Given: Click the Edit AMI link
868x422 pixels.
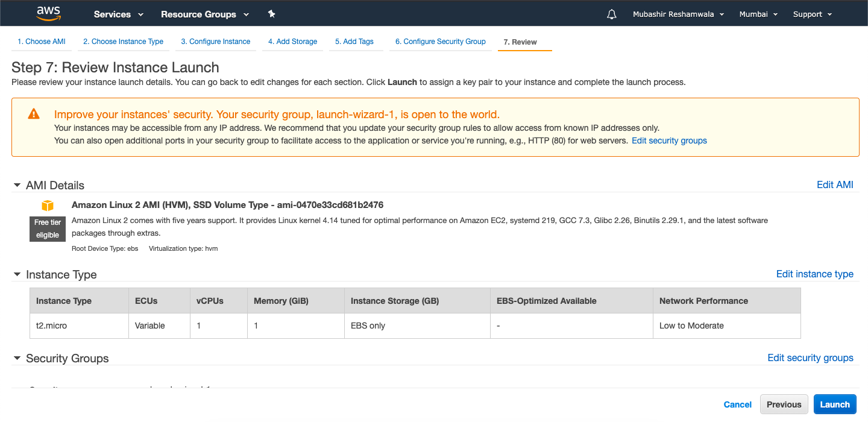Looking at the screenshot, I should pos(835,185).
